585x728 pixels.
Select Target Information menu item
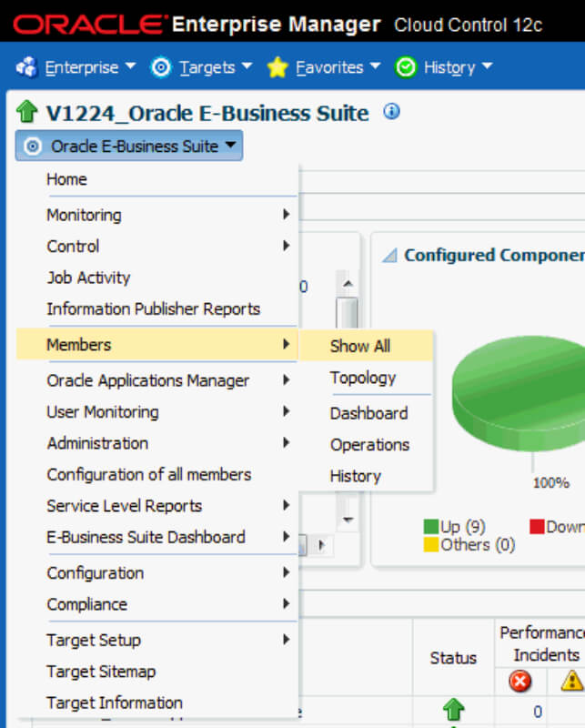coord(156,703)
